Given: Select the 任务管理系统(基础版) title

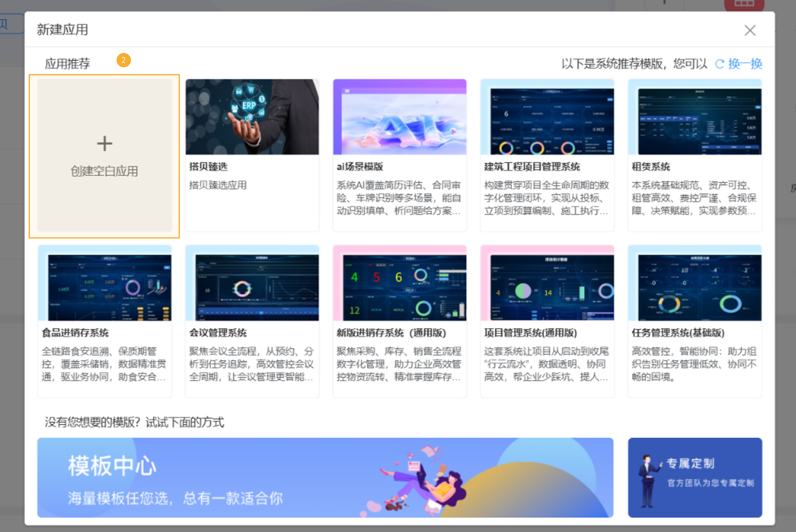Looking at the screenshot, I should point(678,333).
